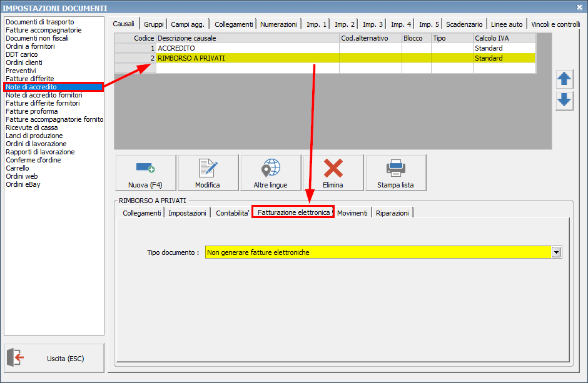
Task: Click the Tipo documento combo box field
Action: (x=383, y=252)
